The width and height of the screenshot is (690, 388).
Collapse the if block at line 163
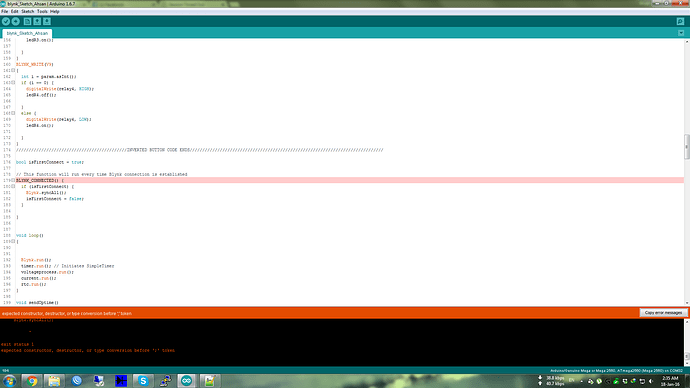13,83
